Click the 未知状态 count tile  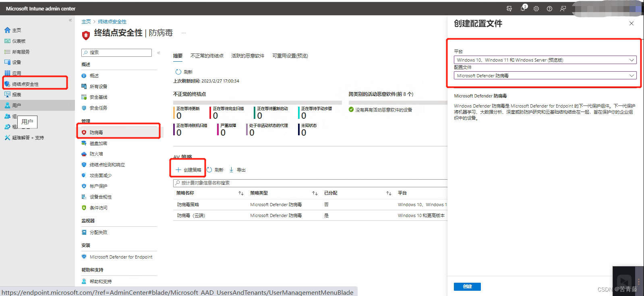point(308,130)
